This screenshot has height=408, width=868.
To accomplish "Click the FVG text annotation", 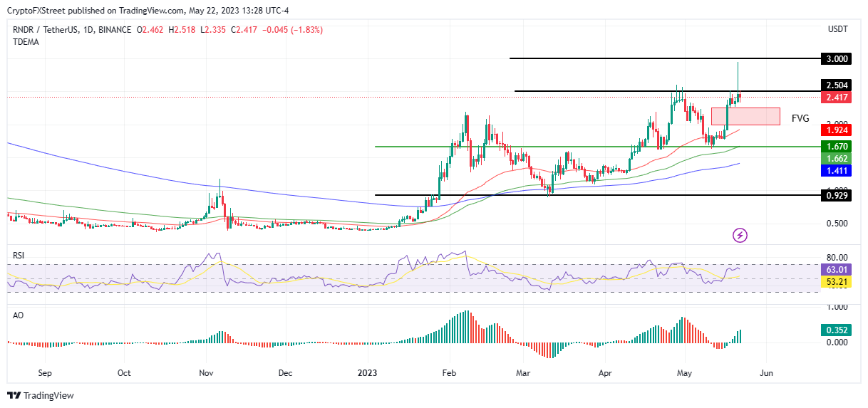I will (x=800, y=119).
